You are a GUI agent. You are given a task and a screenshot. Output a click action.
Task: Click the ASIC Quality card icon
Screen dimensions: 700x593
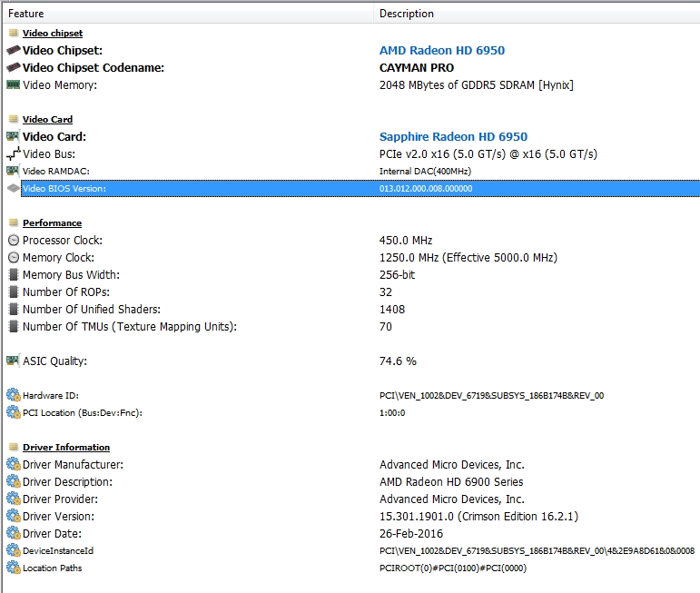click(x=14, y=361)
